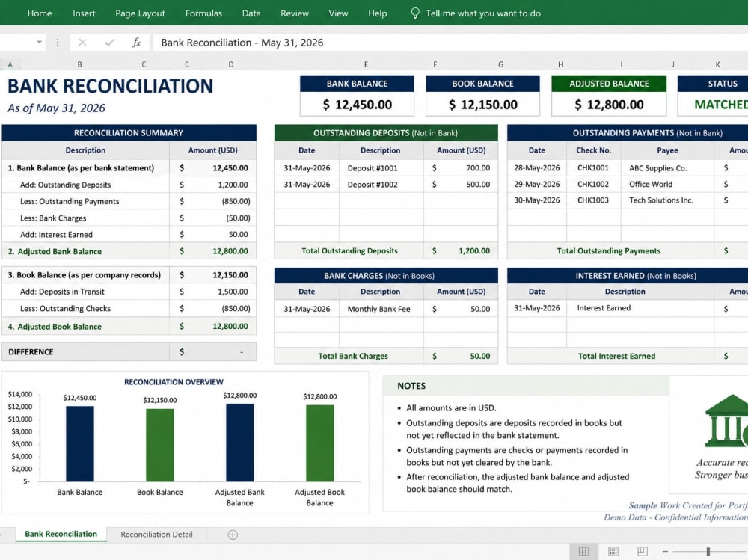748x560 pixels.
Task: Click the Bank Balance chart bar
Action: 80,443
